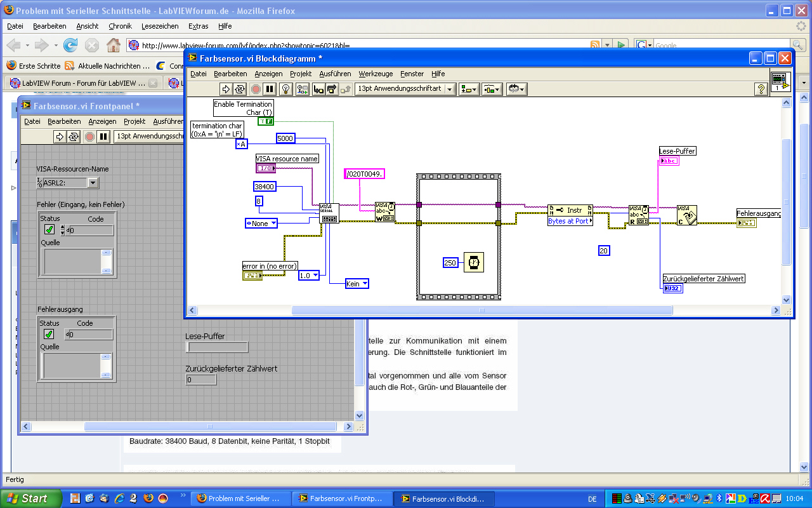Click the Firefox URL address bar
This screenshot has width=812, height=508.
click(358, 45)
